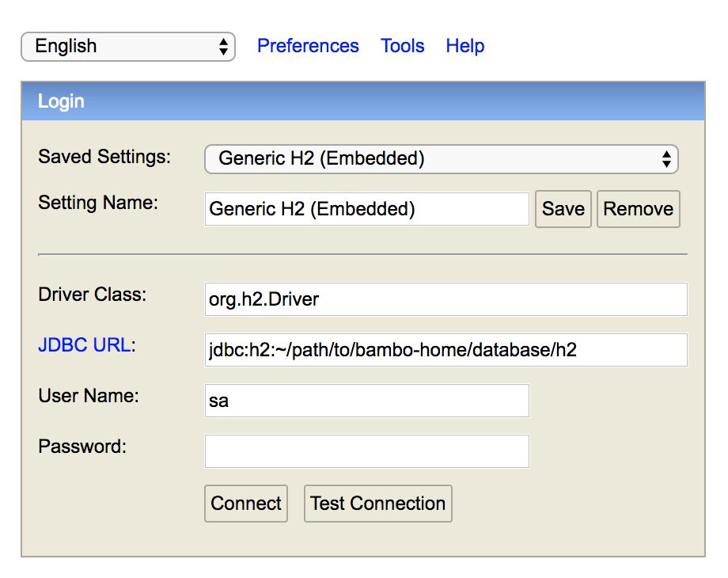This screenshot has height=578, width=728.
Task: Select the User Name field containing sa
Action: (367, 401)
